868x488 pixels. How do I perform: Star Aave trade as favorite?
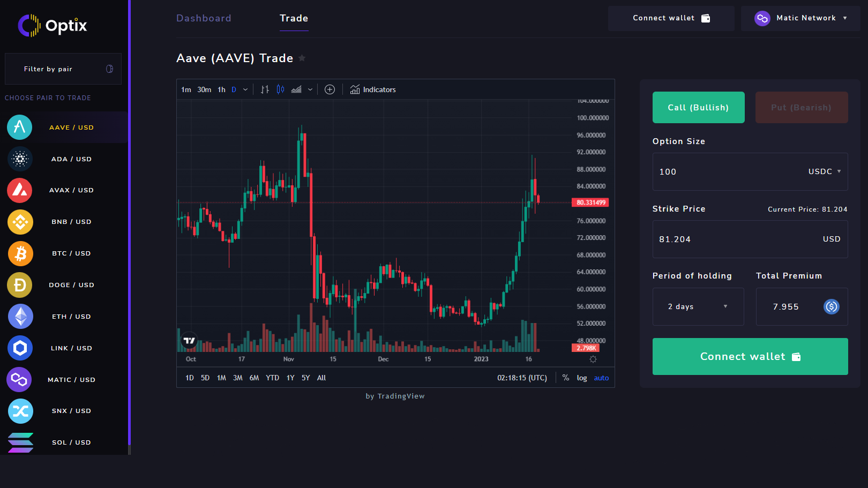pyautogui.click(x=302, y=58)
